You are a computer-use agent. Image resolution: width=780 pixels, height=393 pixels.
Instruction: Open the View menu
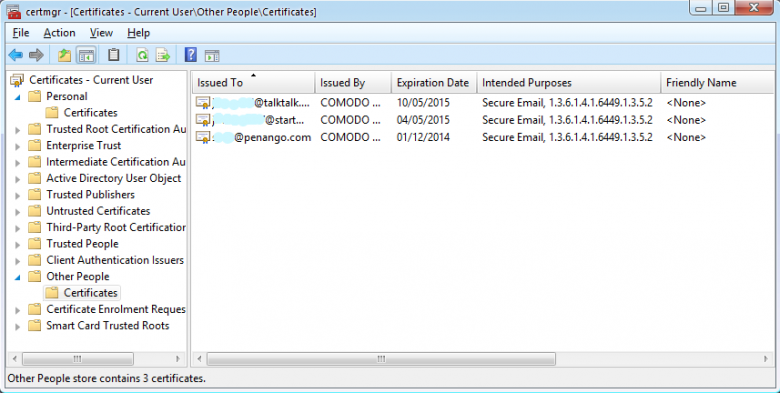(x=101, y=33)
